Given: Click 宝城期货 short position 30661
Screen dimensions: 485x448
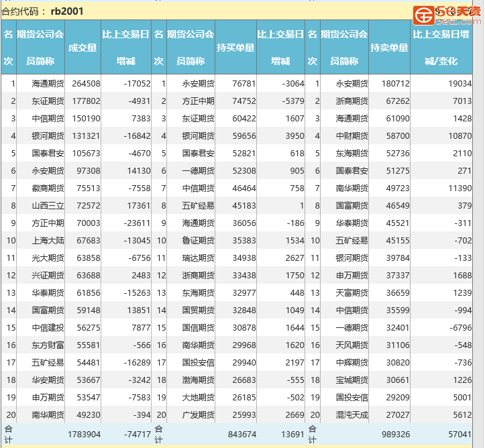Looking at the screenshot, I should pyautogui.click(x=398, y=380).
